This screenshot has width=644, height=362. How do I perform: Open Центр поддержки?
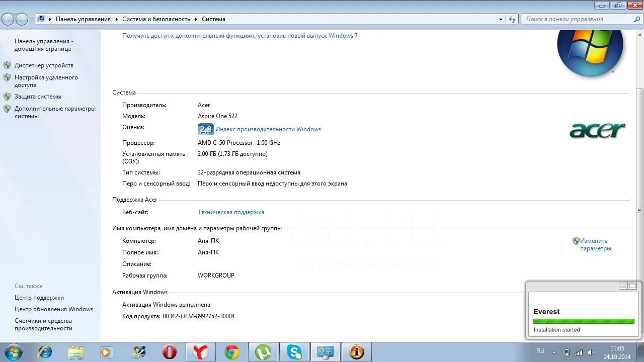(39, 298)
